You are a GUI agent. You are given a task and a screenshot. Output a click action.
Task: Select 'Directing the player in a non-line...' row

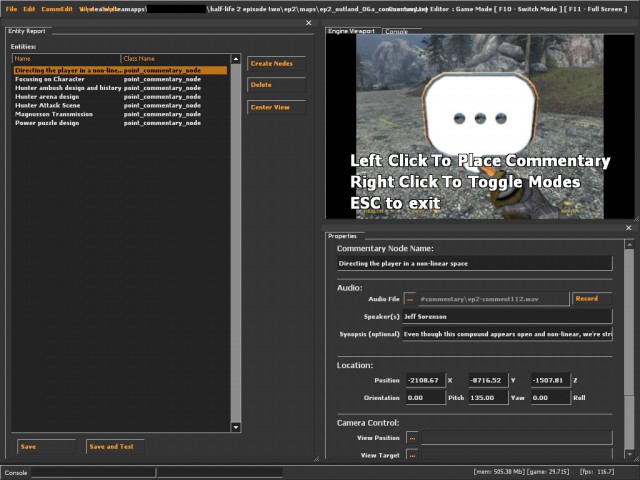(x=120, y=70)
